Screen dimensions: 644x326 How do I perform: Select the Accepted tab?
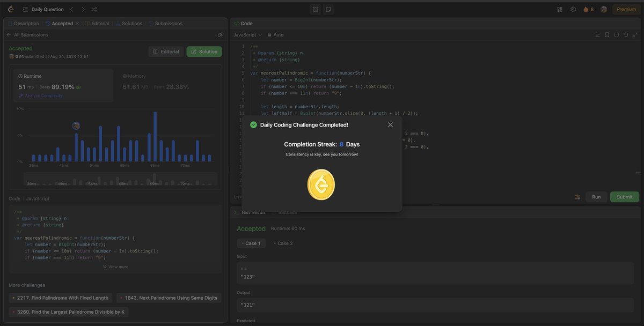(x=60, y=24)
